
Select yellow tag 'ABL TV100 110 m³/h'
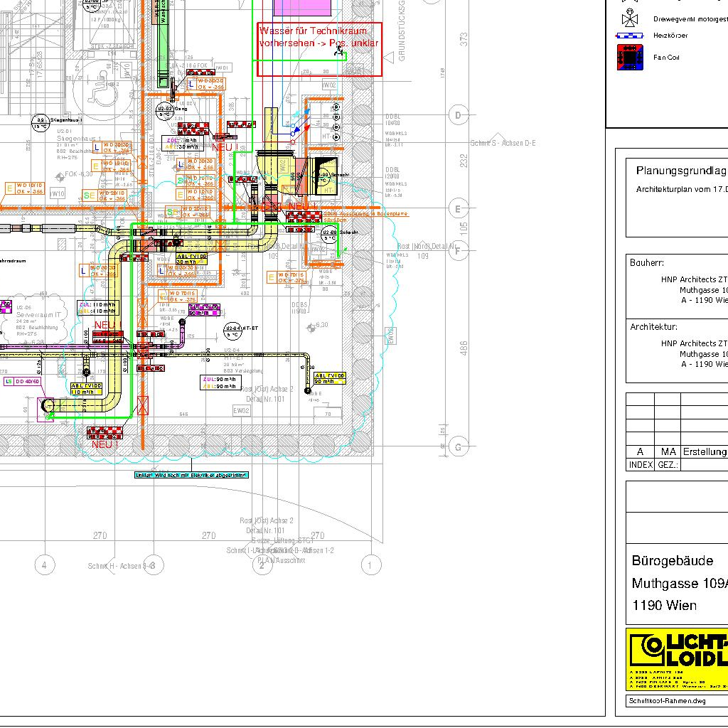tap(86, 389)
